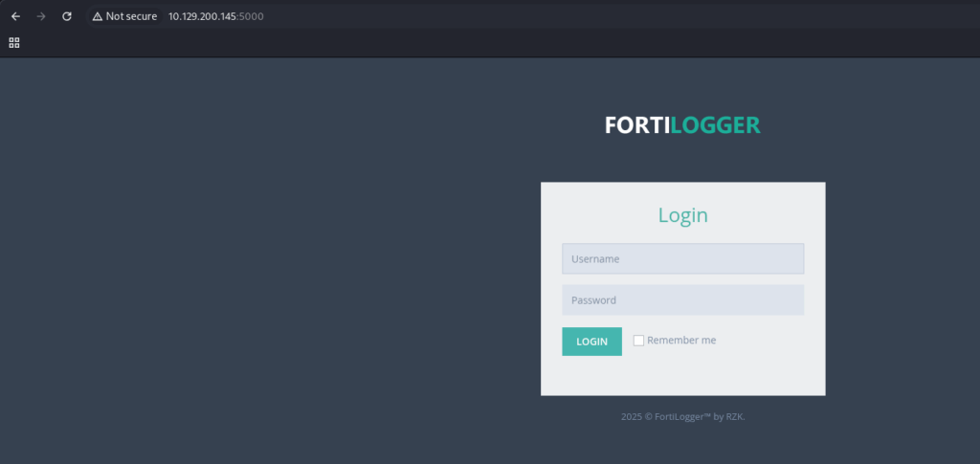Go back using the browser back arrow
The image size is (980, 464).
click(15, 16)
